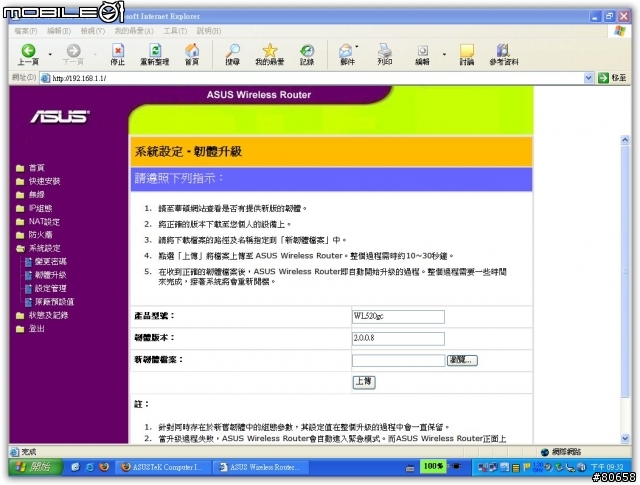This screenshot has height=485, width=640.
Task: Click the vertical scrollbar thumb
Action: [625, 271]
